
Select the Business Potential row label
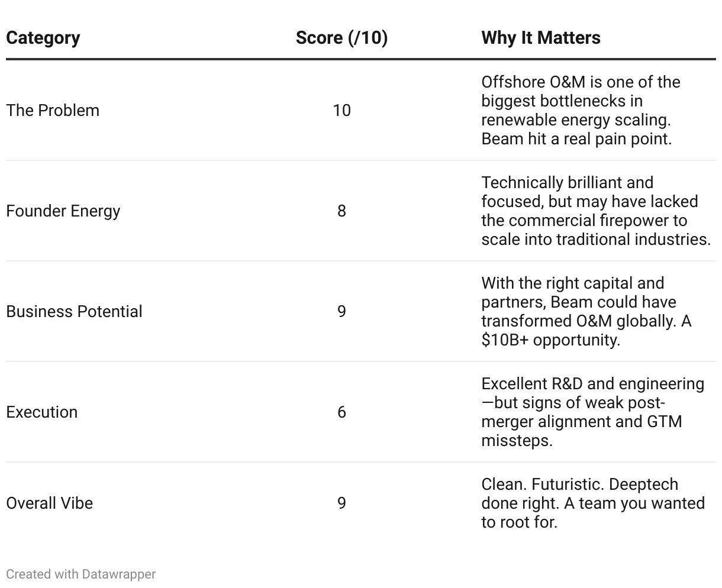[x=74, y=312]
